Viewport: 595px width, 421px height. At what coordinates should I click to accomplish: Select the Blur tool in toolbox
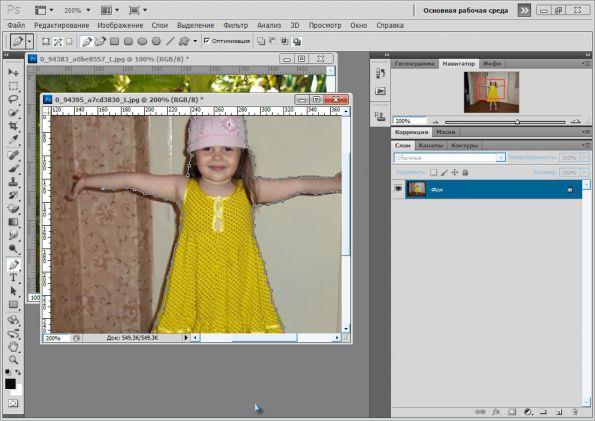[13, 235]
